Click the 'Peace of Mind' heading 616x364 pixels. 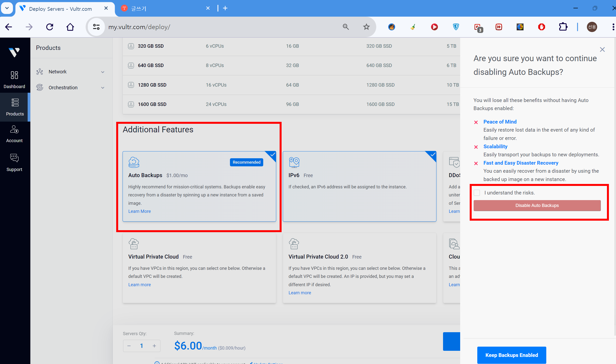coord(500,122)
